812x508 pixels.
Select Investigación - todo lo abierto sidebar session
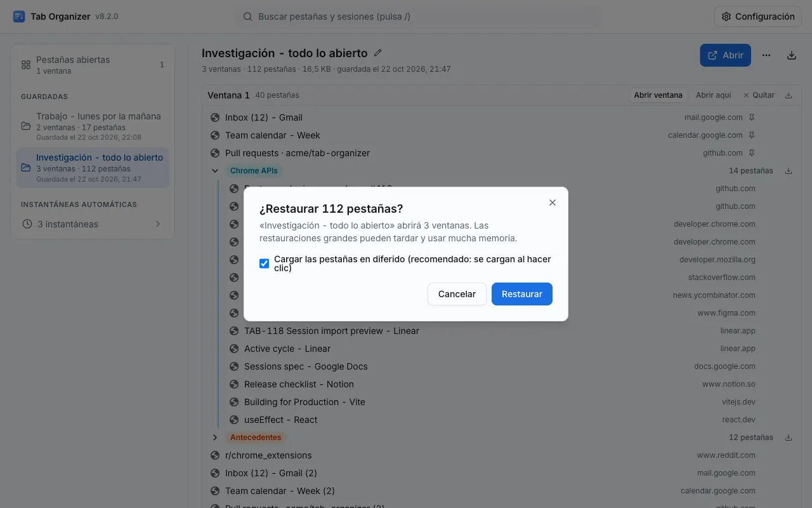pyautogui.click(x=93, y=168)
